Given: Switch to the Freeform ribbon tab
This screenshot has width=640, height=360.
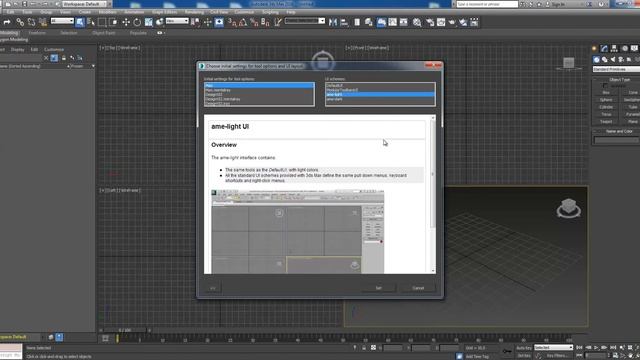Looking at the screenshot, I should 38,33.
